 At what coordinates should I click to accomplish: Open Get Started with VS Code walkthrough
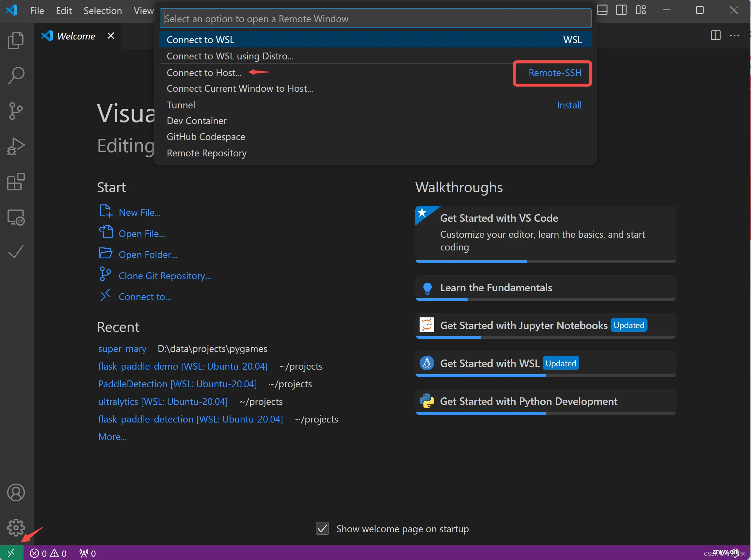click(546, 234)
